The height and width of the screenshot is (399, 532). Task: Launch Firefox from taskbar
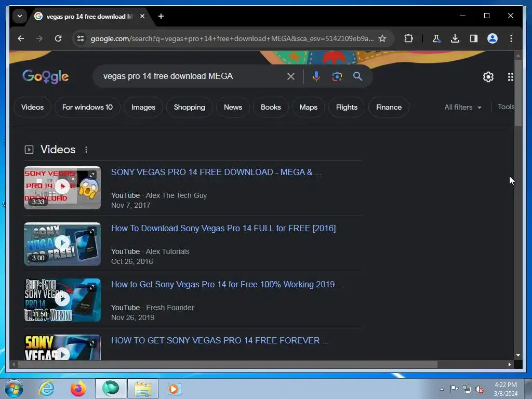pyautogui.click(x=78, y=389)
